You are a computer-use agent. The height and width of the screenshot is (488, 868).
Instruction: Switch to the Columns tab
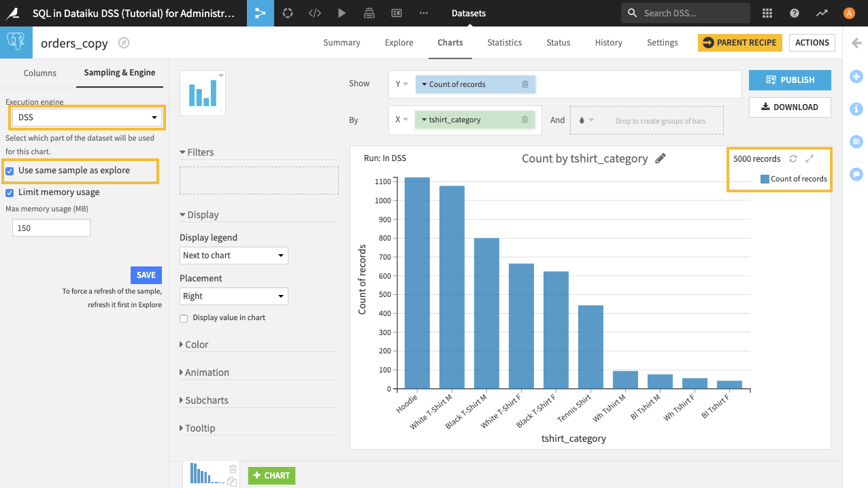[x=40, y=73]
